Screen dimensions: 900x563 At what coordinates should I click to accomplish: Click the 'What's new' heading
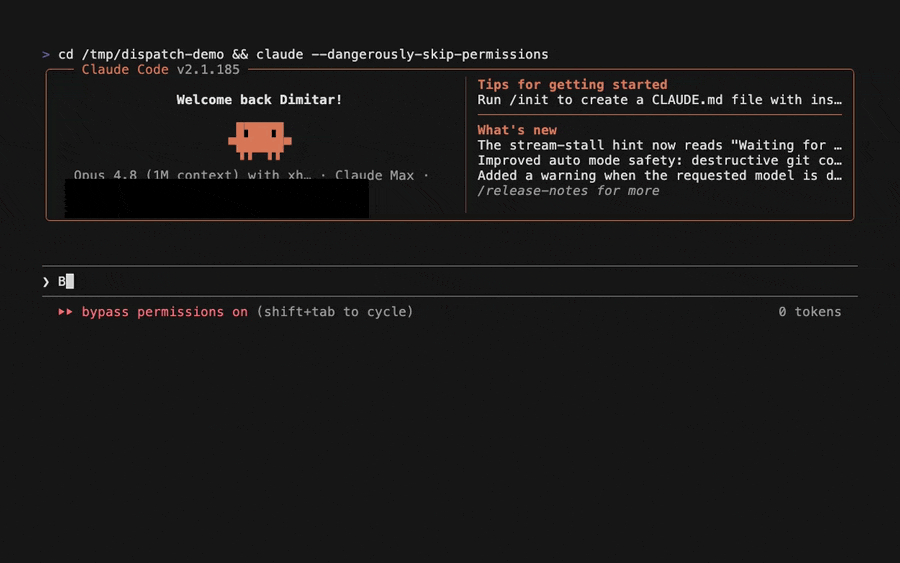[x=517, y=130]
